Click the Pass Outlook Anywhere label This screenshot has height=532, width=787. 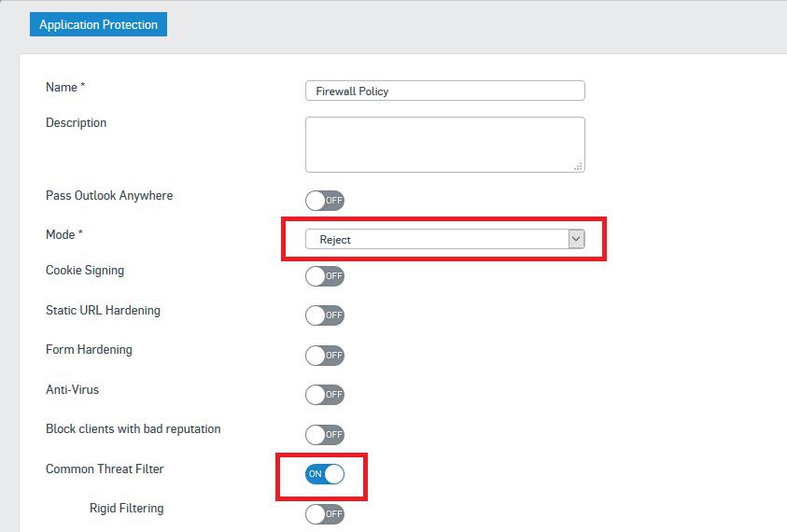pos(109,195)
